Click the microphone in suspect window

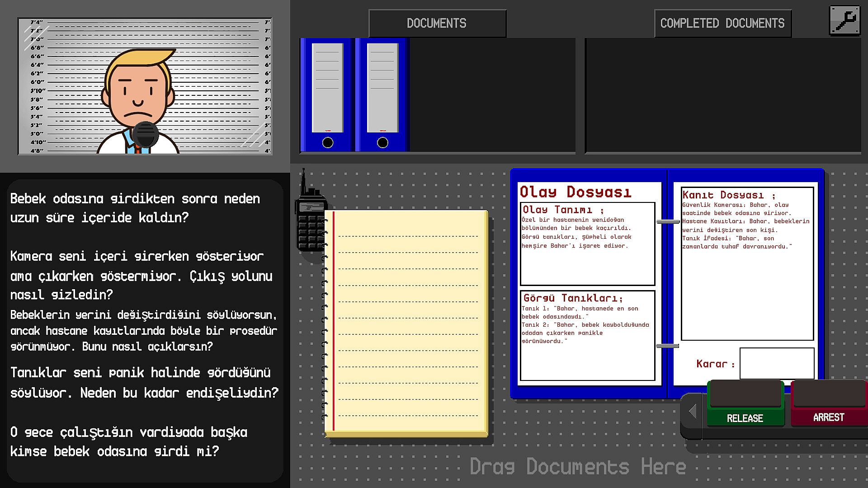pos(145,133)
